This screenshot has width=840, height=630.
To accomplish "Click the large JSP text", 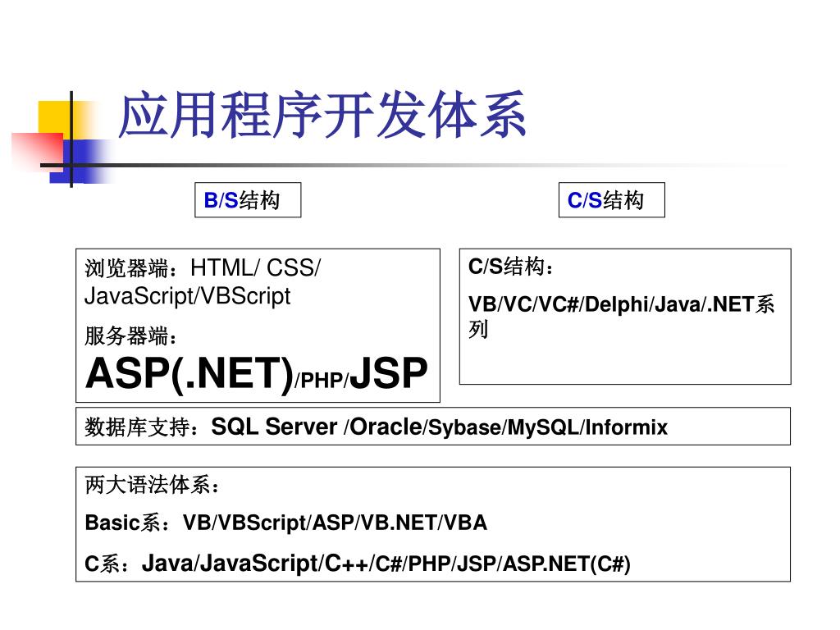I will point(389,373).
